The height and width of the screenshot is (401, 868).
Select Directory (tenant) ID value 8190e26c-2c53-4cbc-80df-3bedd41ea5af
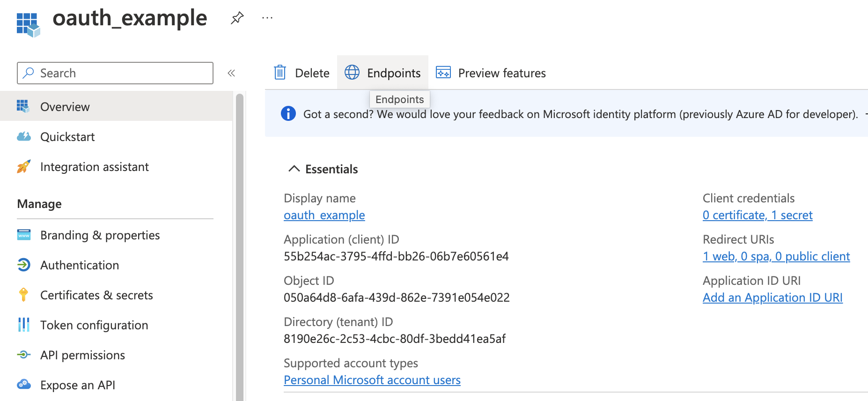pos(395,339)
